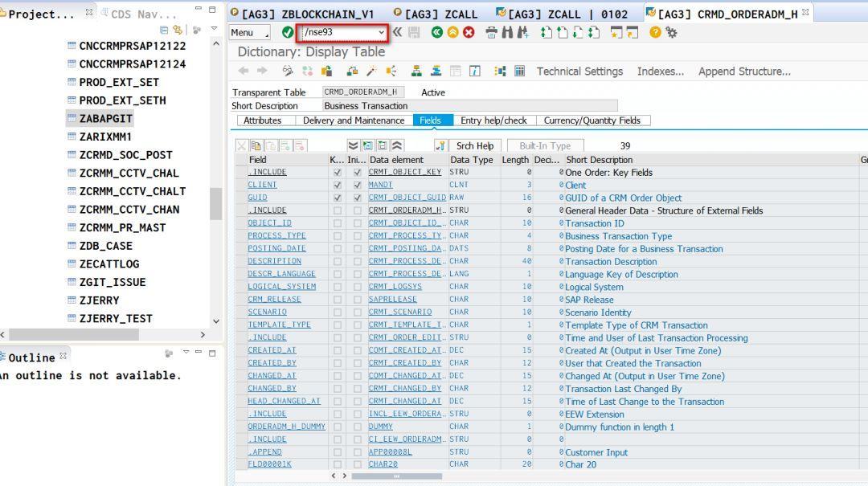Switch to Delivery and Maintenance tab
The image size is (868, 486).
point(354,120)
